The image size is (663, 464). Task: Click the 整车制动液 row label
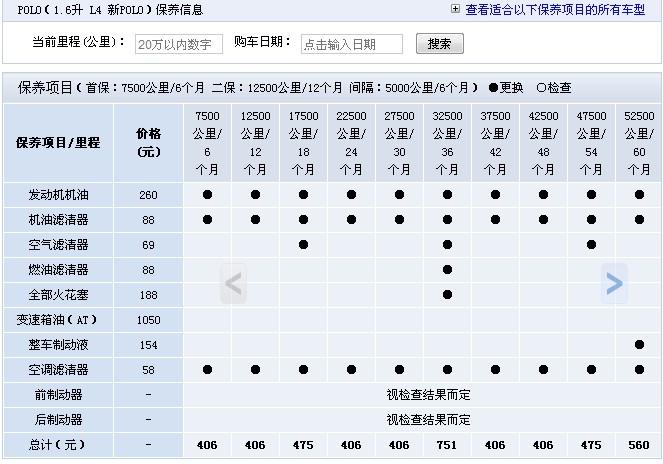(x=58, y=345)
